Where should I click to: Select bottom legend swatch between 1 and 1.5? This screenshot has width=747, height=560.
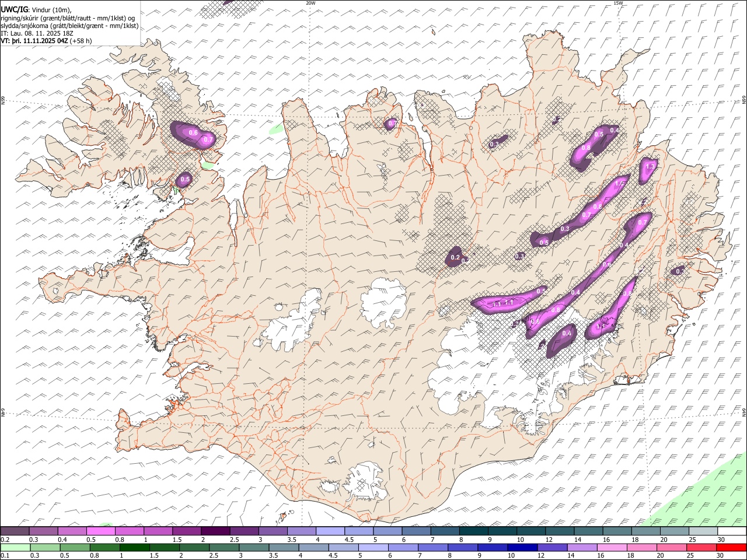coord(134,547)
